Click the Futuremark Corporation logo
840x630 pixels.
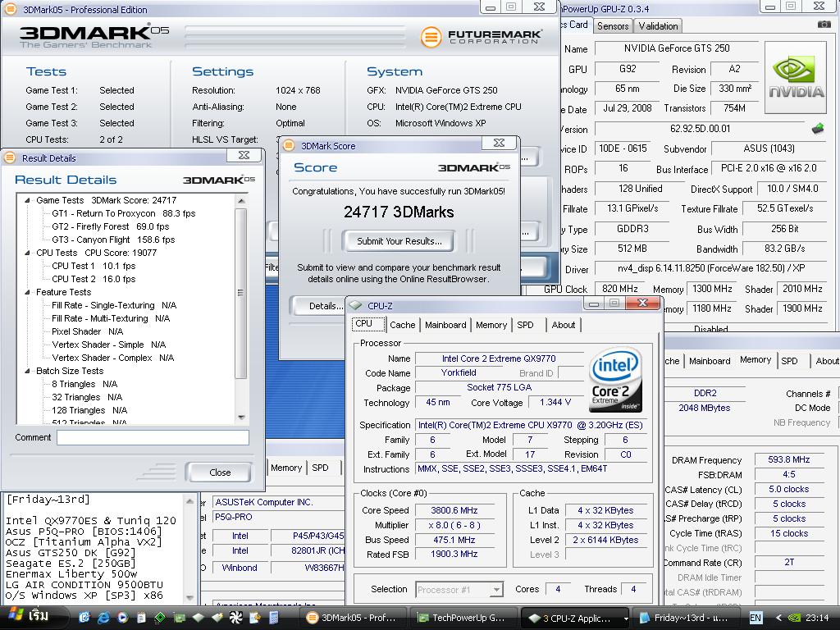[481, 36]
